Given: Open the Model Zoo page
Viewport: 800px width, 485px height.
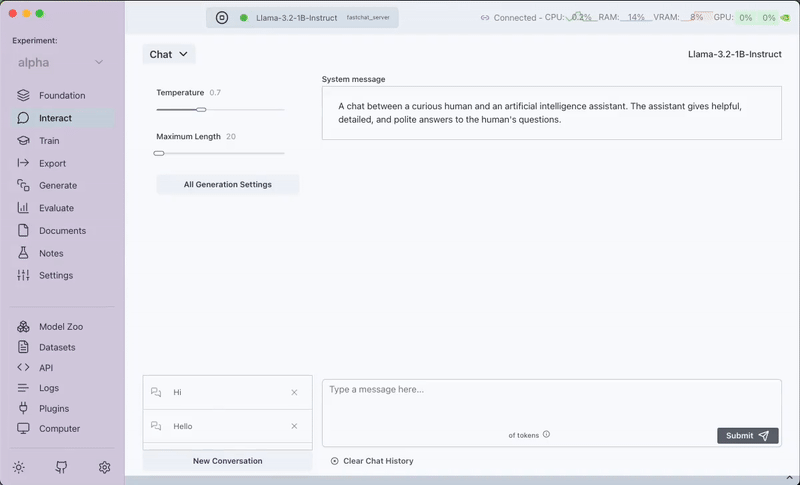Looking at the screenshot, I should [x=59, y=327].
